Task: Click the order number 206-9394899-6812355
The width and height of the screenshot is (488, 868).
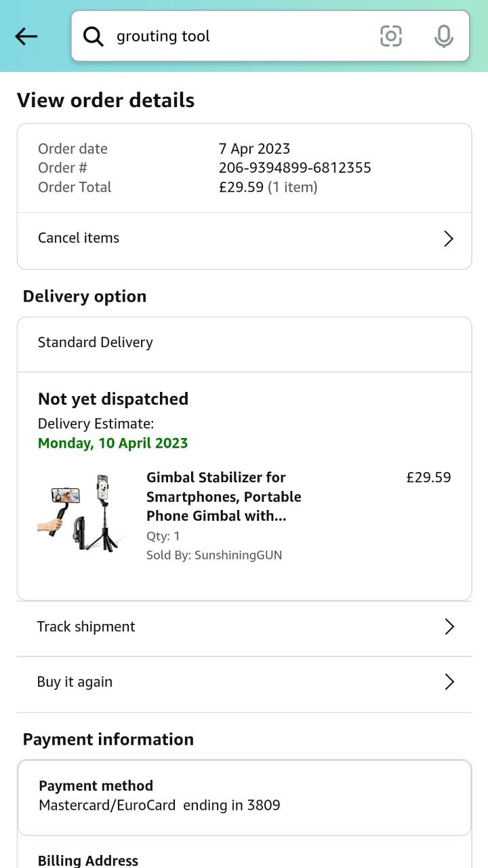Action: click(295, 167)
